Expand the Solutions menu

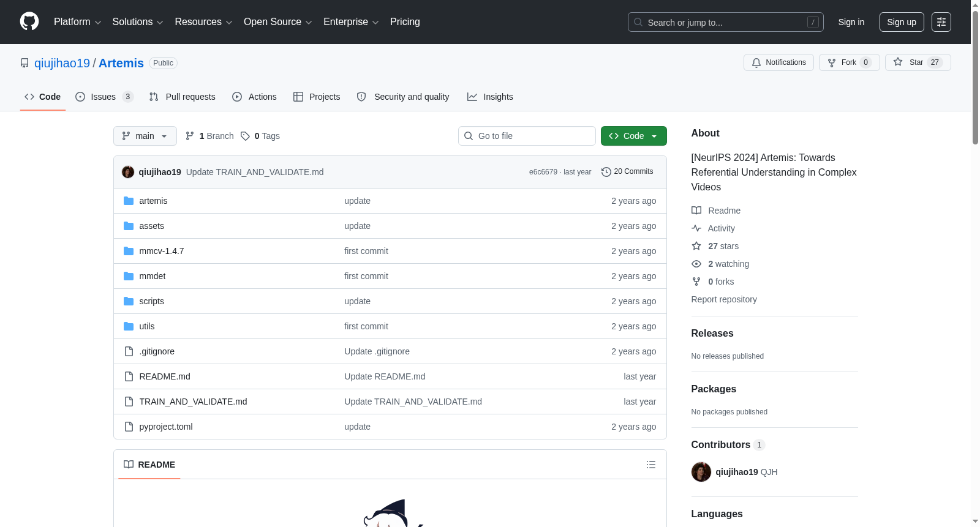click(x=138, y=22)
